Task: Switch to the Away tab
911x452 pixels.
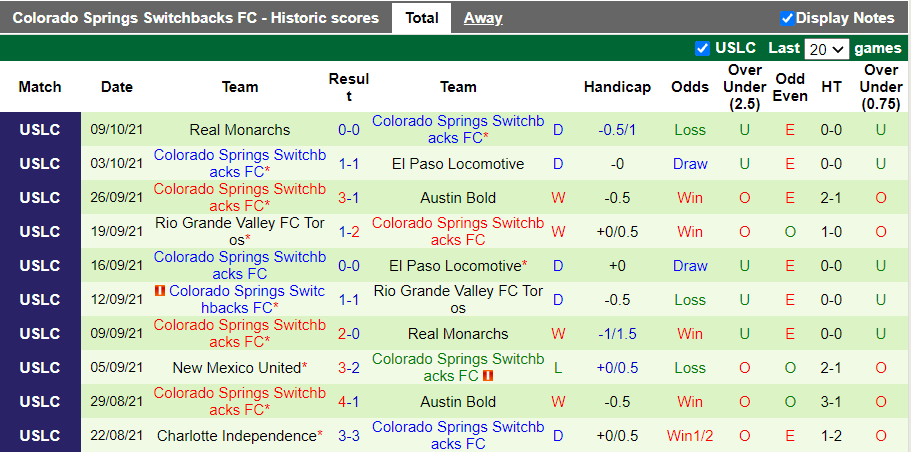Action: pyautogui.click(x=483, y=18)
